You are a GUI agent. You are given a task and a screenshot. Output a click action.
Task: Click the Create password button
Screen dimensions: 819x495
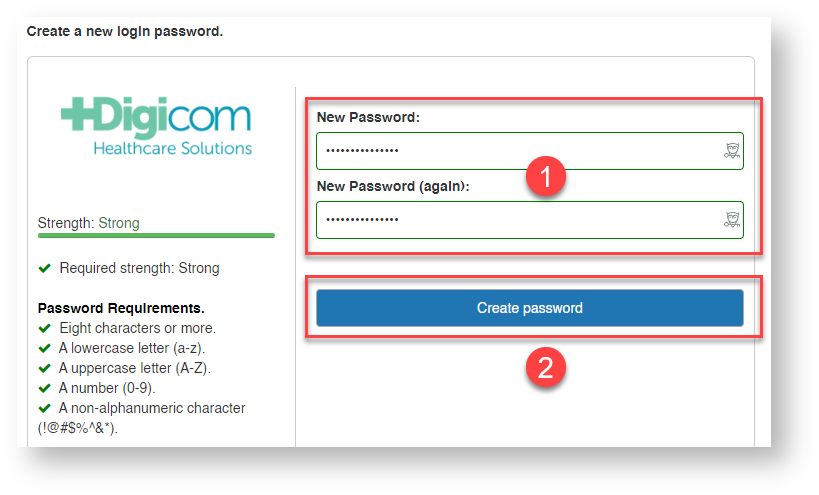[530, 308]
